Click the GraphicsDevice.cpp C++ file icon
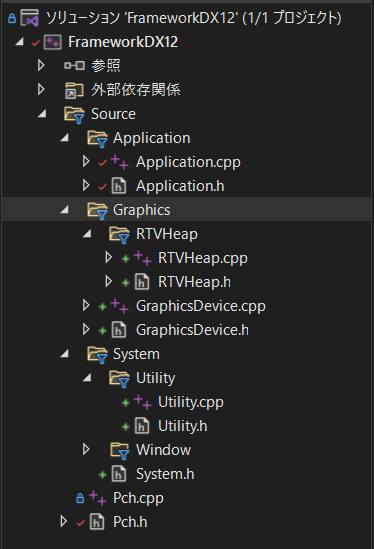Viewport: 374px width, 549px height. point(119,306)
